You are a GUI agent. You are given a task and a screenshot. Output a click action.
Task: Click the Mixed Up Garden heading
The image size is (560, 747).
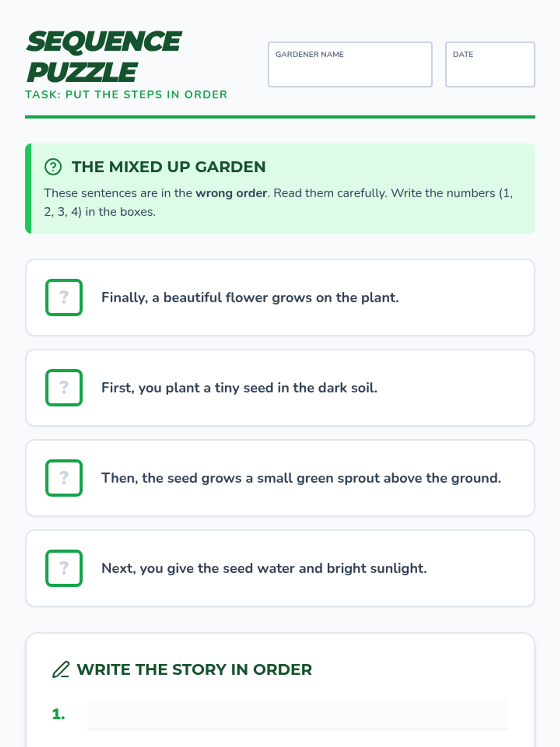pos(168,167)
